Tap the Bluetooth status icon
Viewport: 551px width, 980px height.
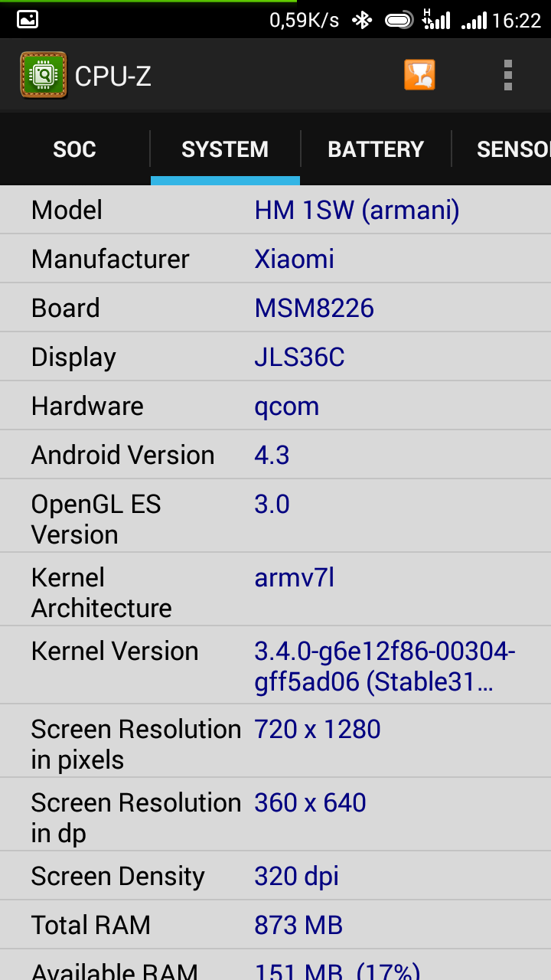point(361,20)
